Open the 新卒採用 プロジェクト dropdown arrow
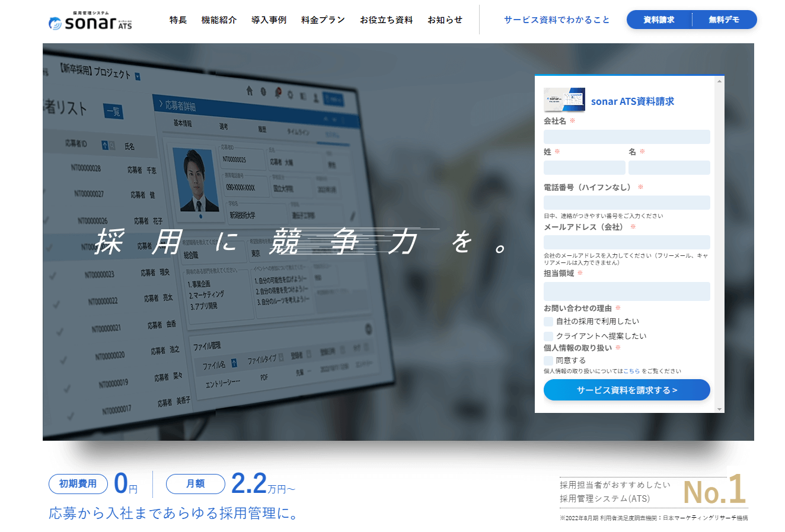The image size is (785, 532). [137, 75]
